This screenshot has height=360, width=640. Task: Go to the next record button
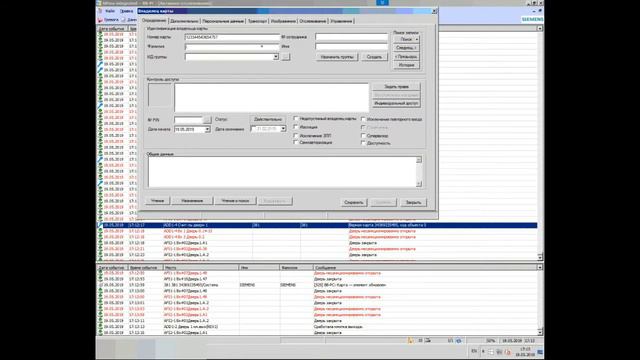(407, 48)
